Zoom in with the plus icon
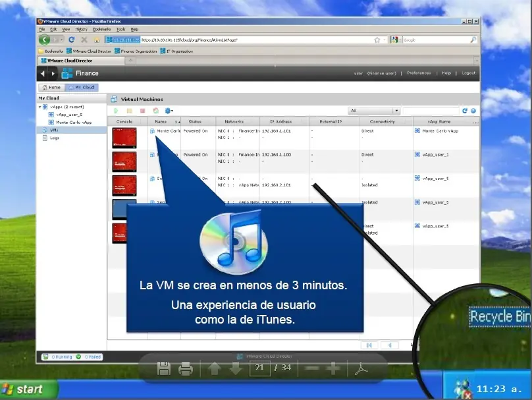This screenshot has height=400, width=532. 333,368
